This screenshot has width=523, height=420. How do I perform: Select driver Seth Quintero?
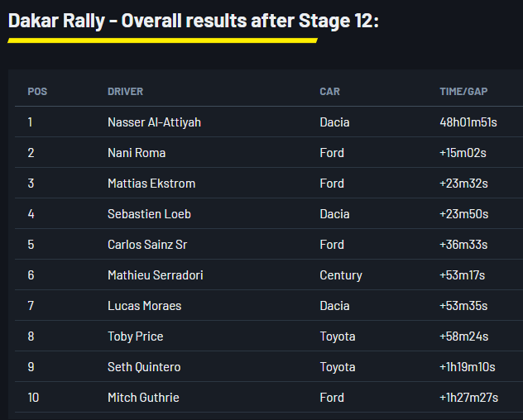click(x=144, y=367)
